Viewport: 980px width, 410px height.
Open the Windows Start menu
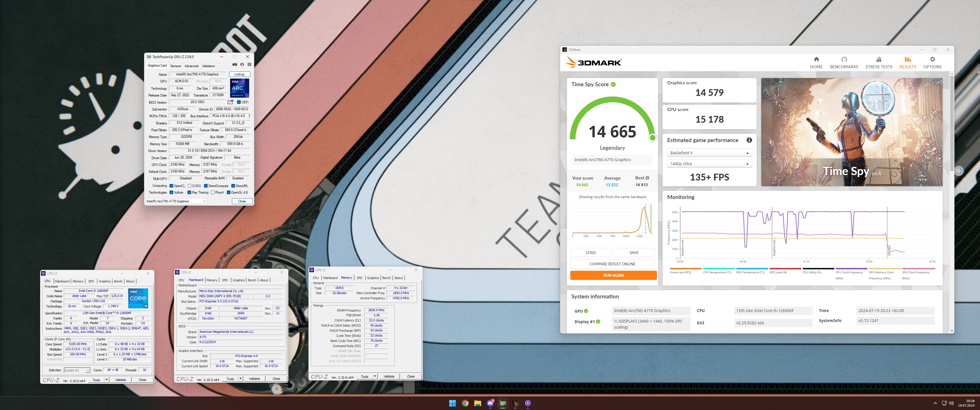(452, 403)
